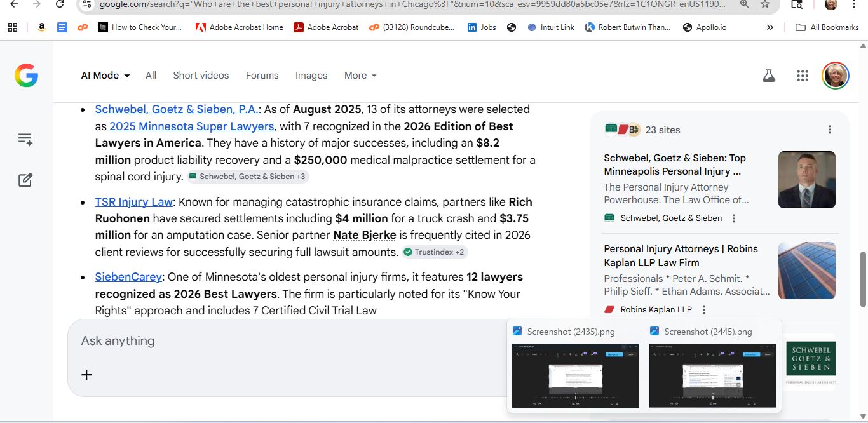Open the "How to Check Your..." bookmark

[x=140, y=27]
